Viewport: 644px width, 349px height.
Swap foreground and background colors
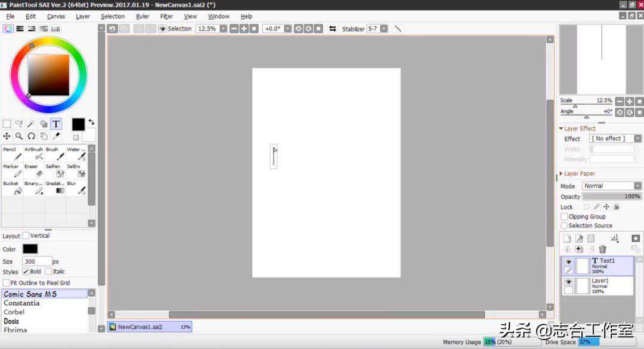(x=91, y=121)
